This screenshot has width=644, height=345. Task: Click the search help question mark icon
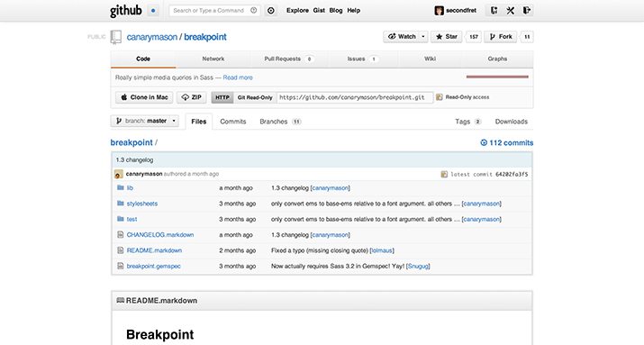click(x=254, y=10)
